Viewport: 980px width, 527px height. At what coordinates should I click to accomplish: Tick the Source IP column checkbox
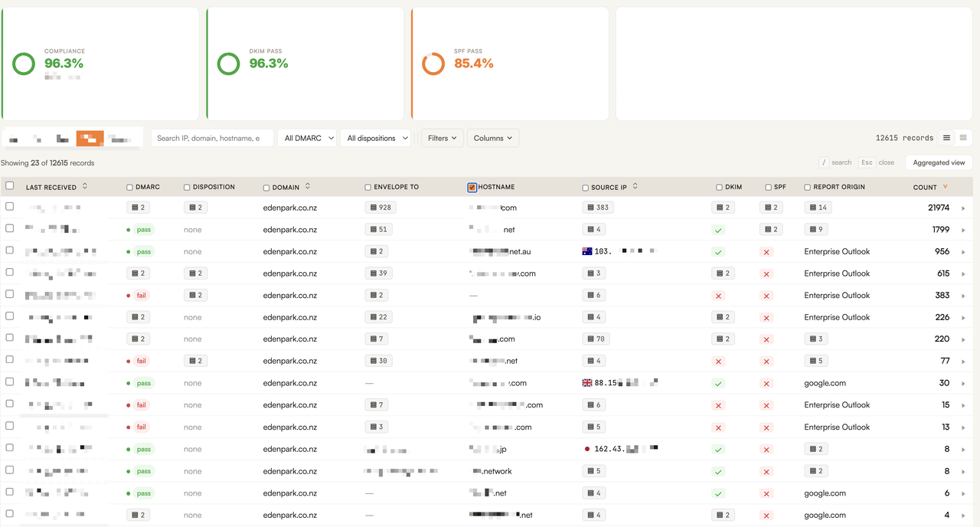pyautogui.click(x=586, y=187)
